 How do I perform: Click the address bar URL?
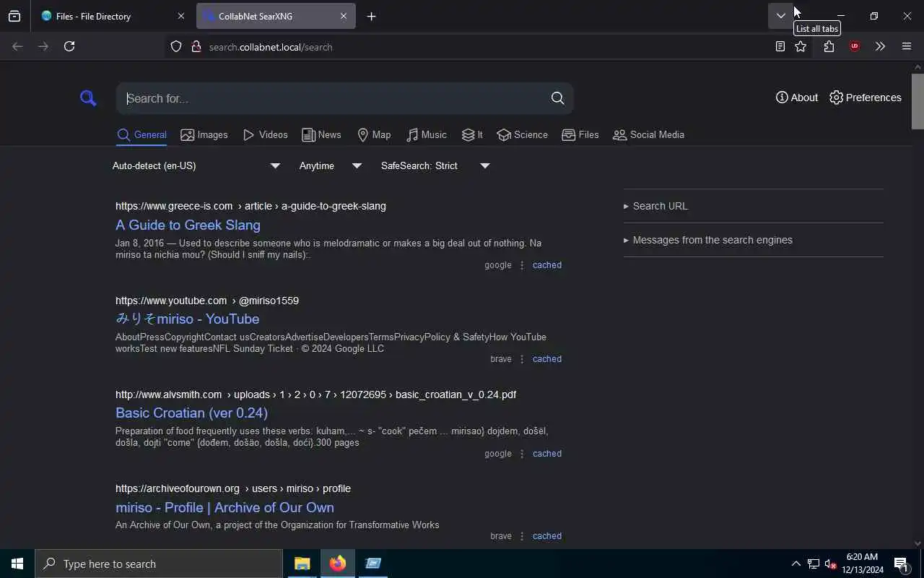pos(271,47)
